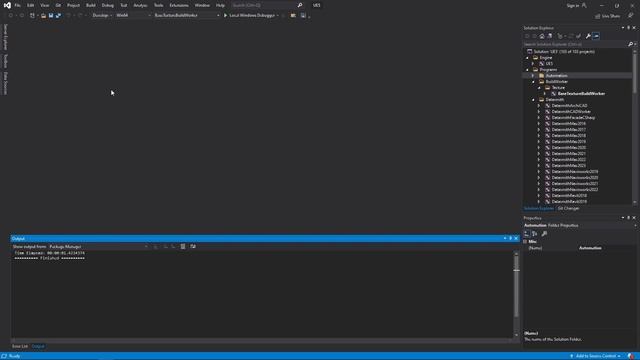Open the File menu
The image size is (640, 360).
pos(17,5)
